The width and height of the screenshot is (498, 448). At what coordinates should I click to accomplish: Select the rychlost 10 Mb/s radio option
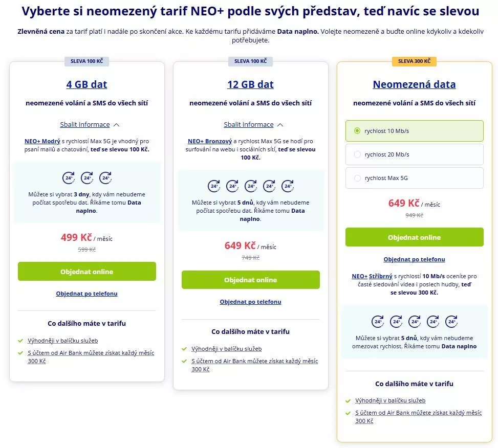click(x=357, y=131)
